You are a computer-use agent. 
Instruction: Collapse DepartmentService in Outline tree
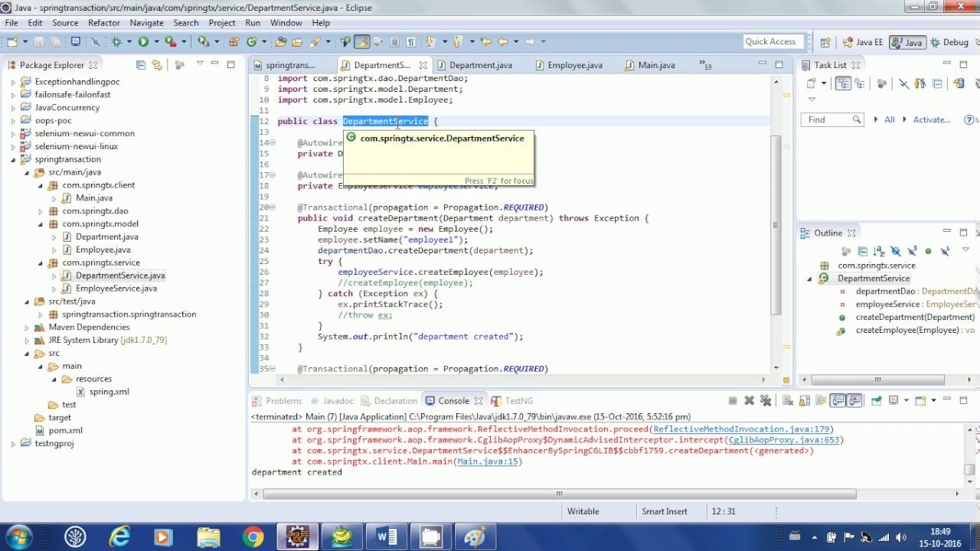pyautogui.click(x=809, y=279)
